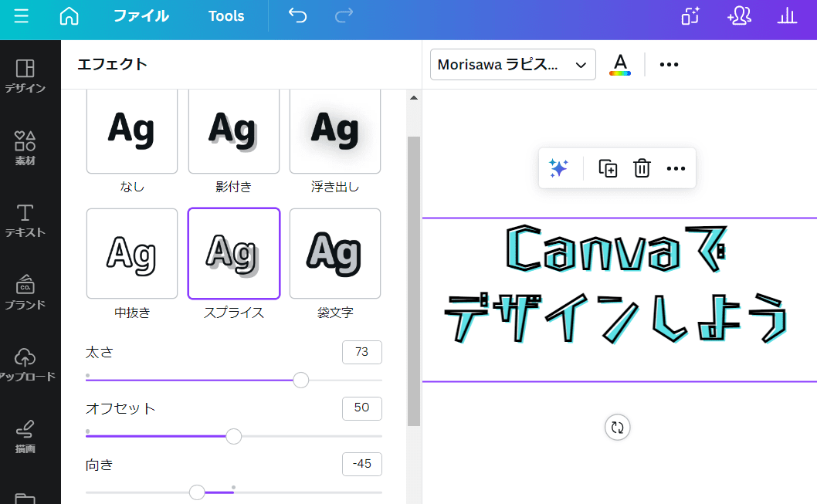This screenshot has height=504, width=817.
Task: Click the insights chart icon top right
Action: [x=787, y=15]
